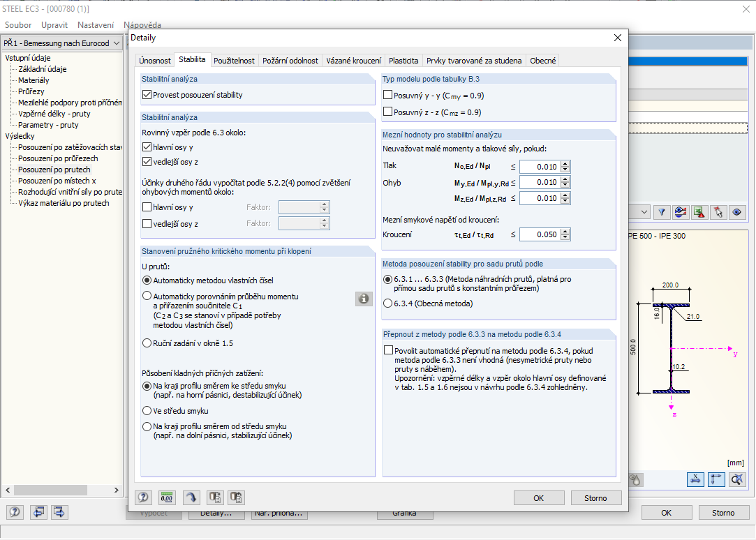Select Na kraji profilu směrem ke středu smyku

click(147, 386)
